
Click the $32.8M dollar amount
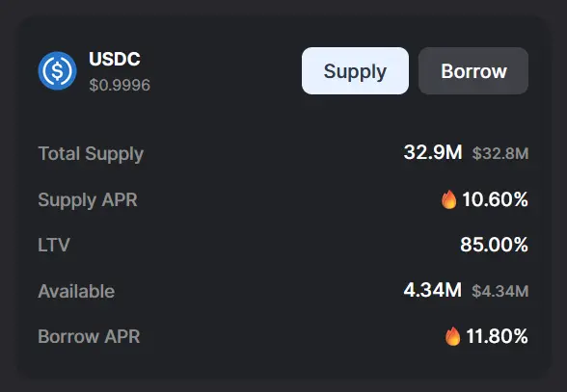point(500,153)
